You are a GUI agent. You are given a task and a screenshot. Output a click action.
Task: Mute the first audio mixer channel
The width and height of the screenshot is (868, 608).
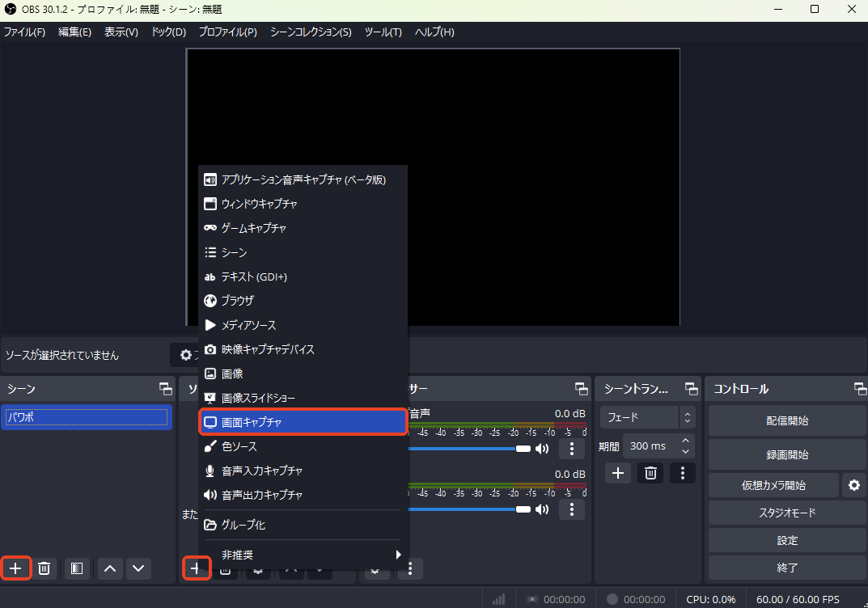(x=542, y=448)
